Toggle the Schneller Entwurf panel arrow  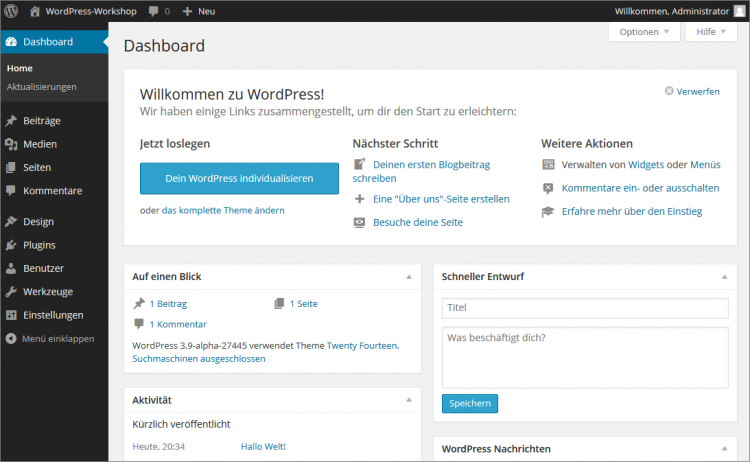pos(724,276)
